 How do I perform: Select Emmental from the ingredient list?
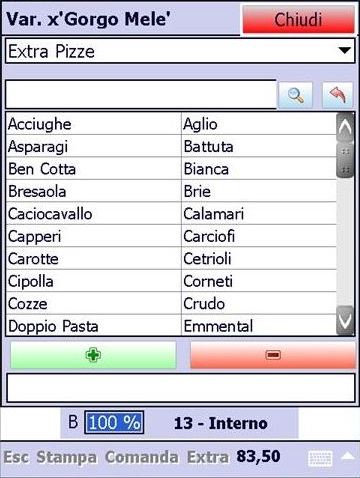click(x=259, y=326)
